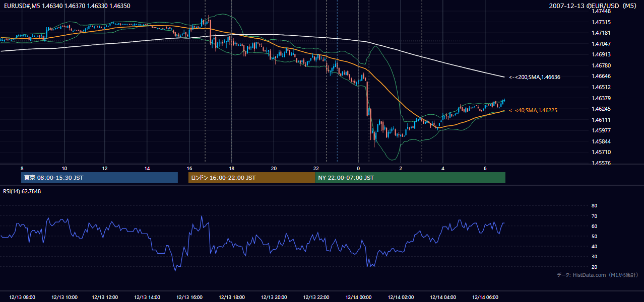The image size is (644, 302).
Task: Click the 12/13 18:00 time label
Action: 232,297
